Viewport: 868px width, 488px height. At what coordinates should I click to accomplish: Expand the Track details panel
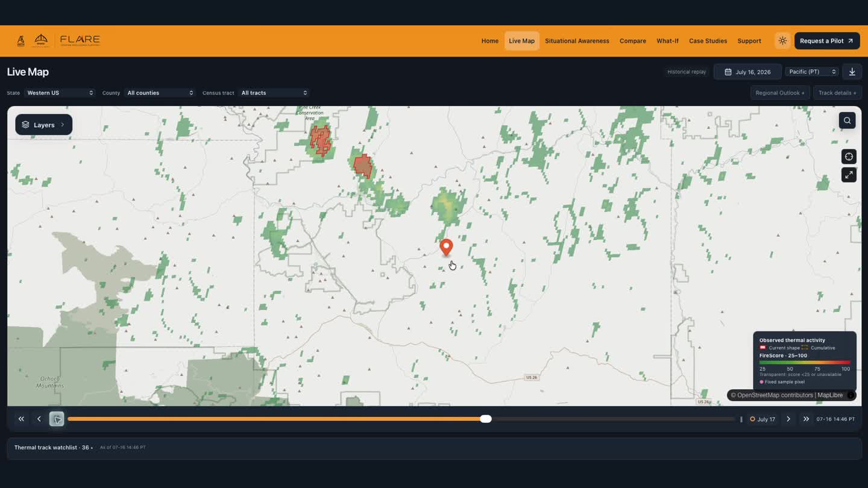point(837,93)
